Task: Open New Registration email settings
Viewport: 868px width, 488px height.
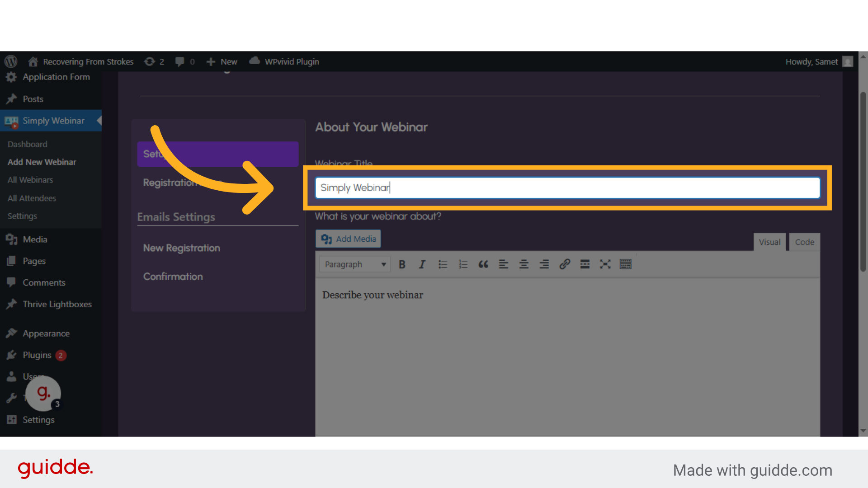Action: (181, 248)
